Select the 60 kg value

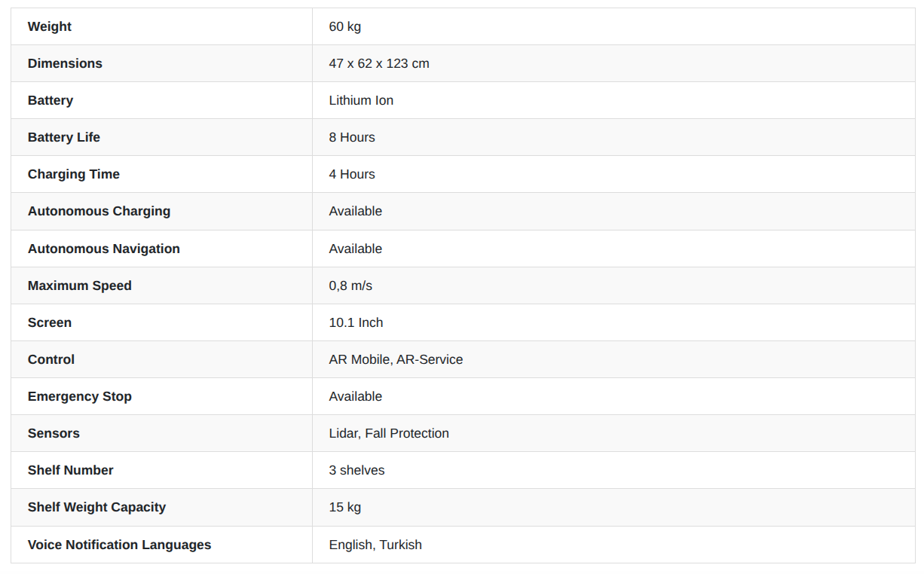click(345, 26)
